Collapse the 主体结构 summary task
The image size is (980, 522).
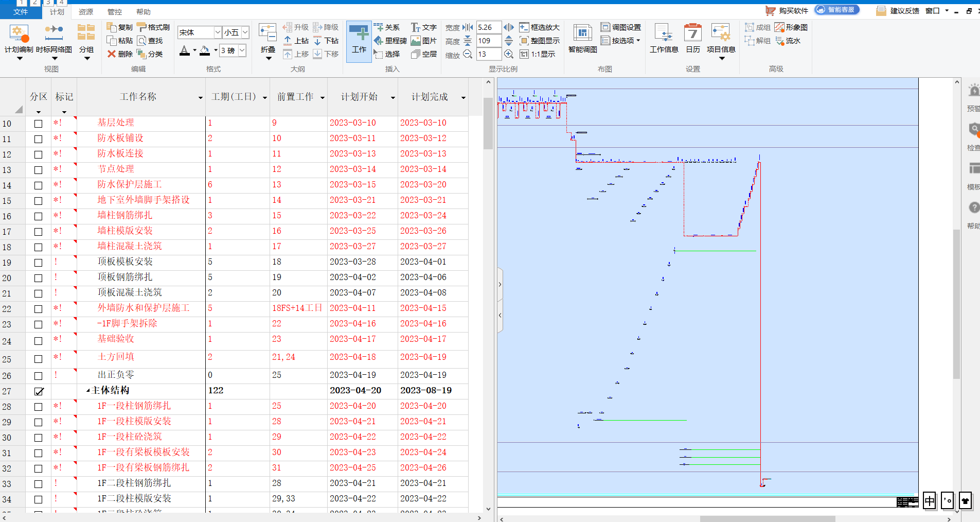coord(87,391)
